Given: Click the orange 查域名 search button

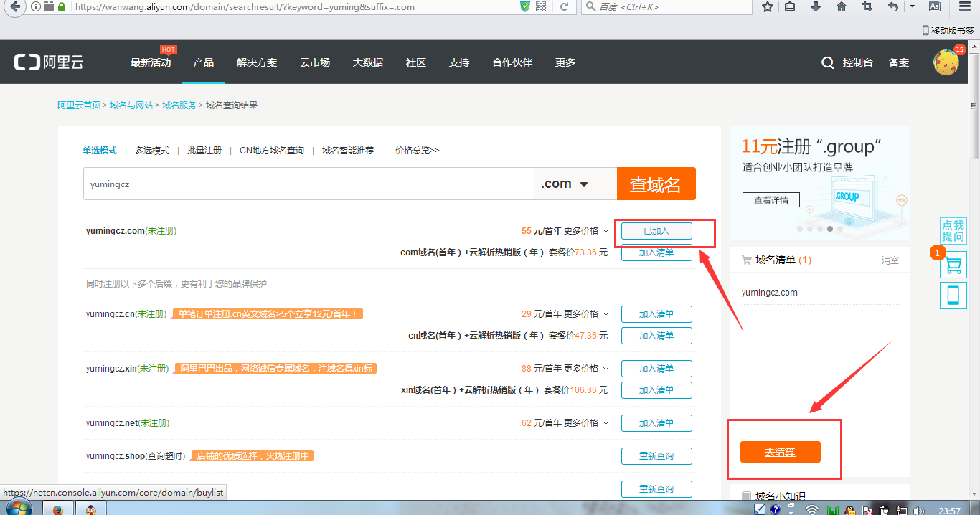Looking at the screenshot, I should (x=656, y=184).
